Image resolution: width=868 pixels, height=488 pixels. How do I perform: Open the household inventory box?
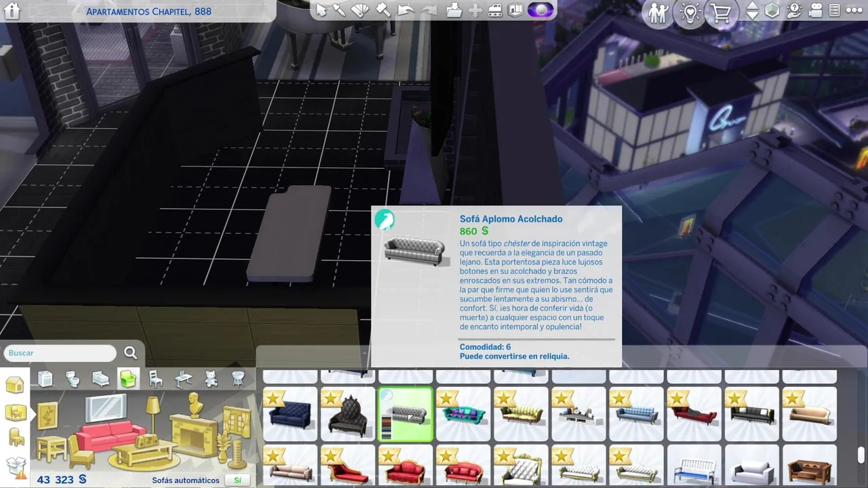pos(15,466)
